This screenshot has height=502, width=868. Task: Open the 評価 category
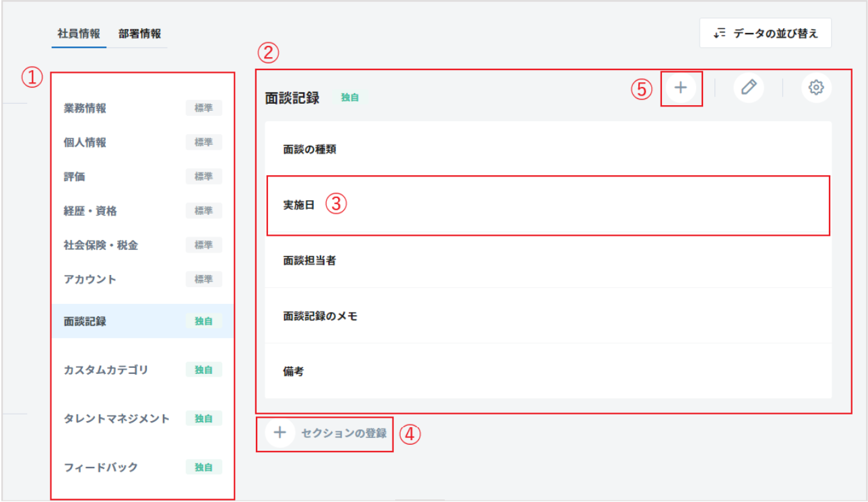pos(74,177)
